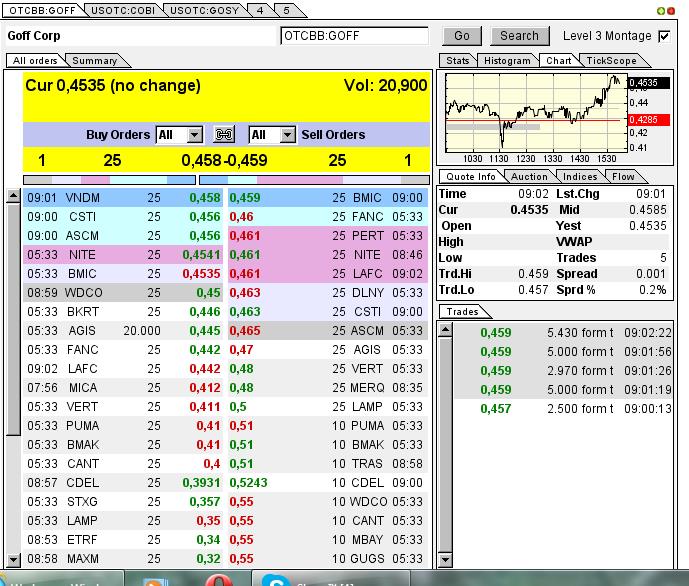Open the Chart tab
This screenshot has width=689, height=586.
558,61
